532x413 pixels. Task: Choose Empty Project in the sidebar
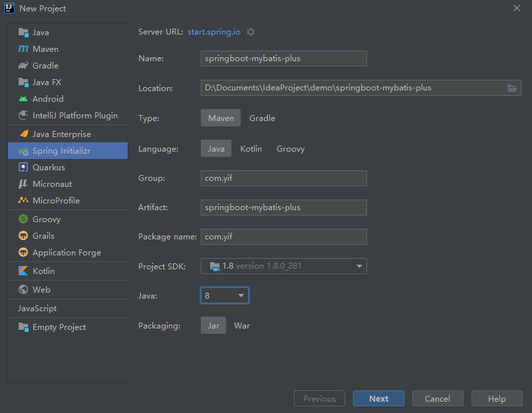point(59,327)
